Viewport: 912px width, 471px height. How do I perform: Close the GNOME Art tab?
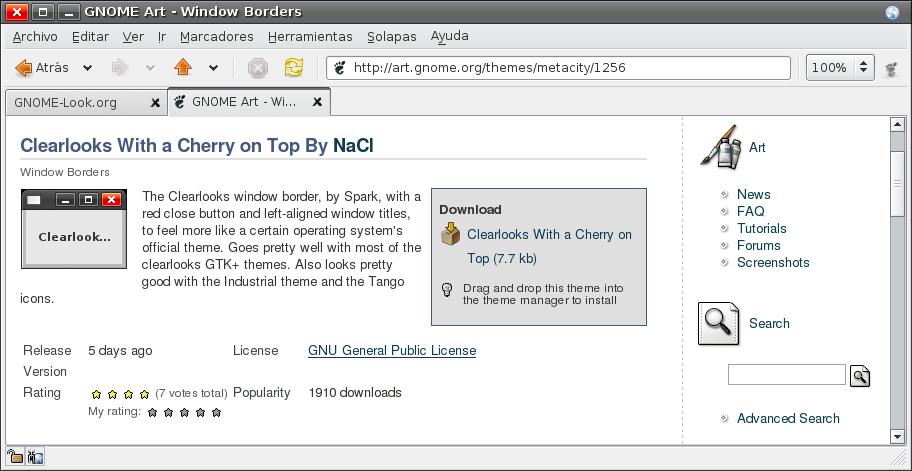coord(317,102)
